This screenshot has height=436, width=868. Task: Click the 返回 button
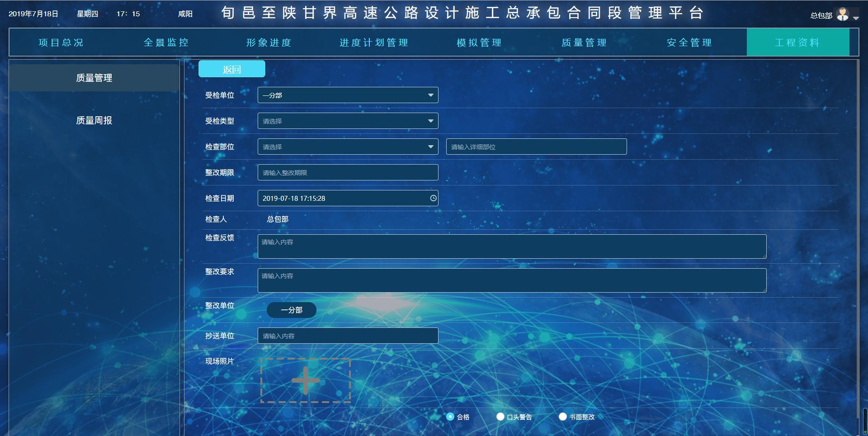[231, 69]
